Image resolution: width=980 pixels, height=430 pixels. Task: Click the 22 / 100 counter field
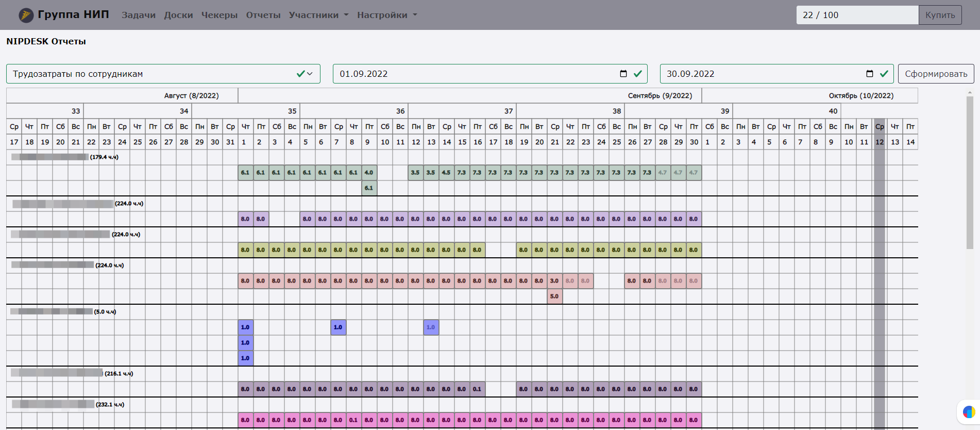[857, 15]
